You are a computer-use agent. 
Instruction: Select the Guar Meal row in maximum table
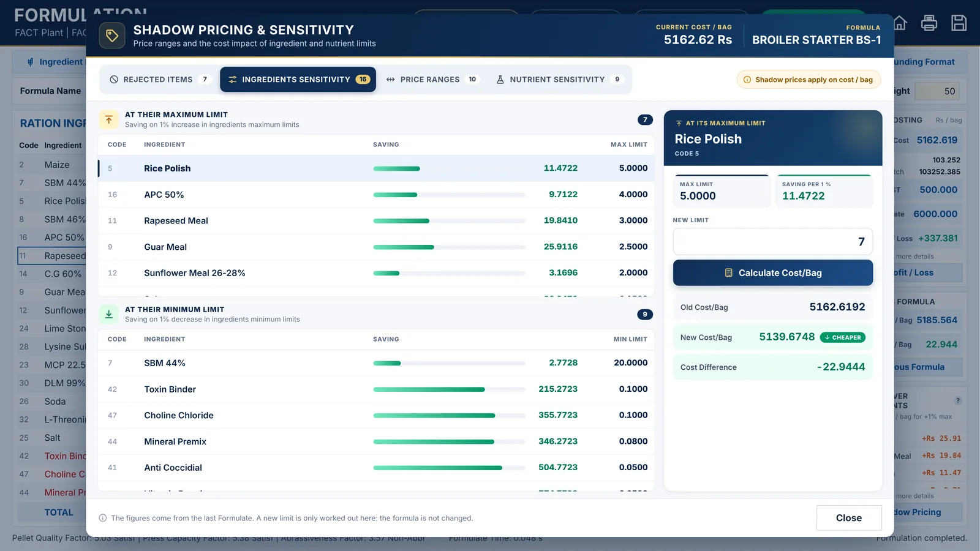[x=376, y=247]
